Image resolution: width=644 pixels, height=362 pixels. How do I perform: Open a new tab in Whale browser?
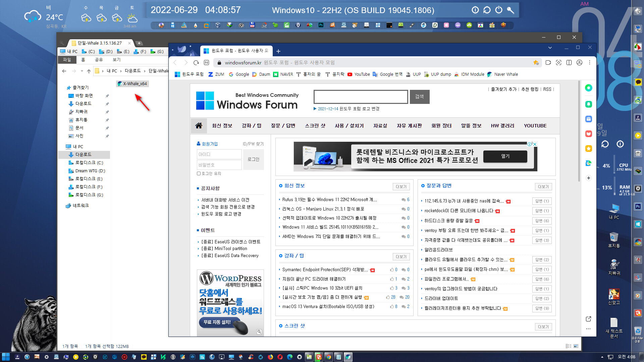pyautogui.click(x=278, y=51)
